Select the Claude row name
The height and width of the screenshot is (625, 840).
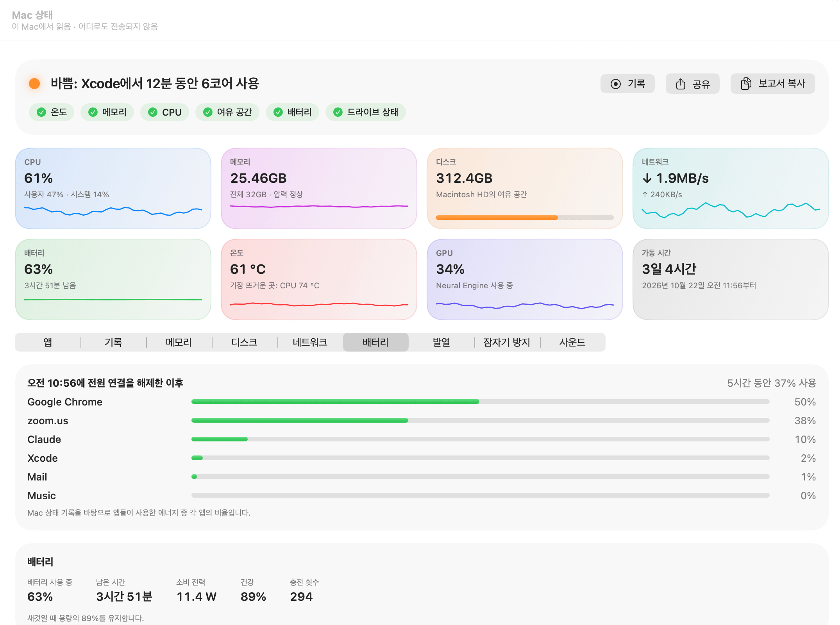pyautogui.click(x=44, y=439)
